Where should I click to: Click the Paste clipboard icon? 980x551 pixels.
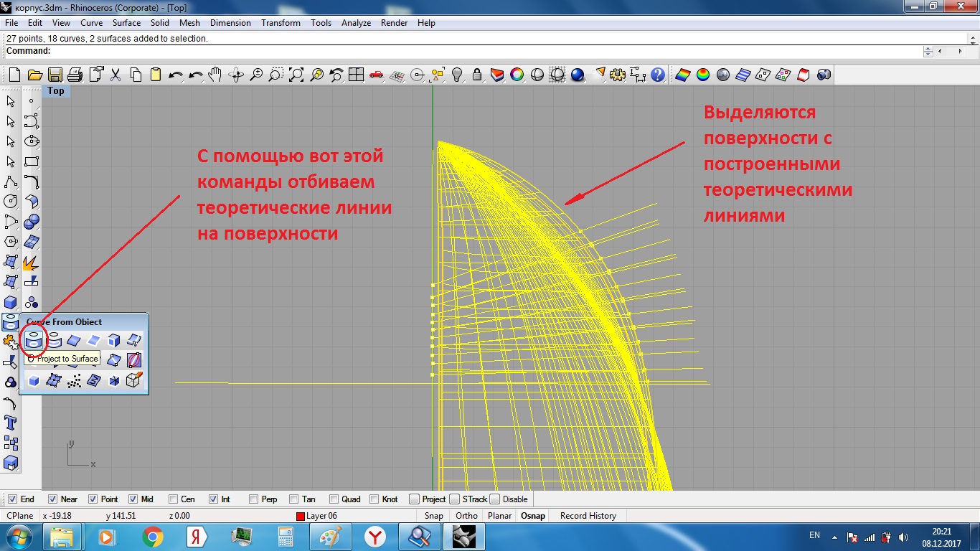click(x=156, y=75)
